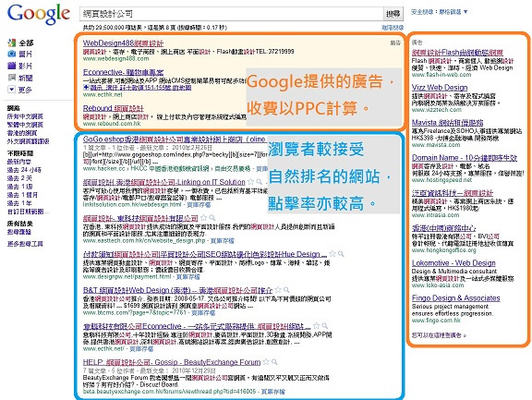
Task: Open the 安全搜尋 SafeSearch dropdown
Action: click(x=439, y=12)
